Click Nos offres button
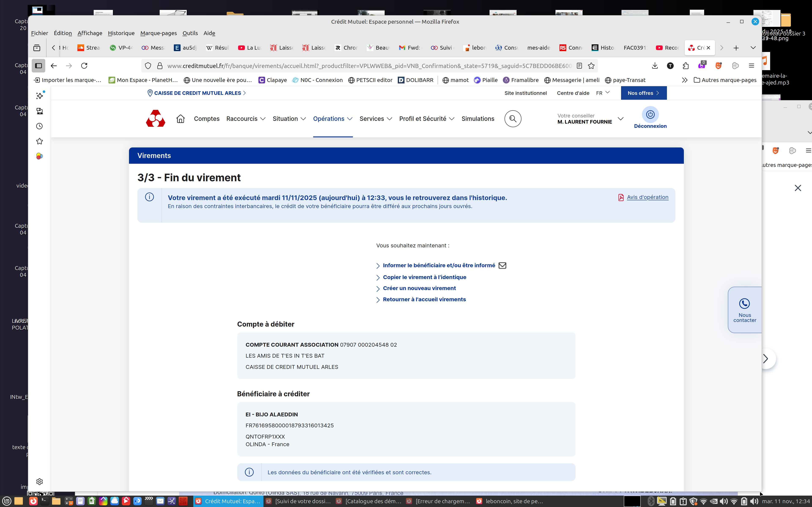812x507 pixels. 643,93
